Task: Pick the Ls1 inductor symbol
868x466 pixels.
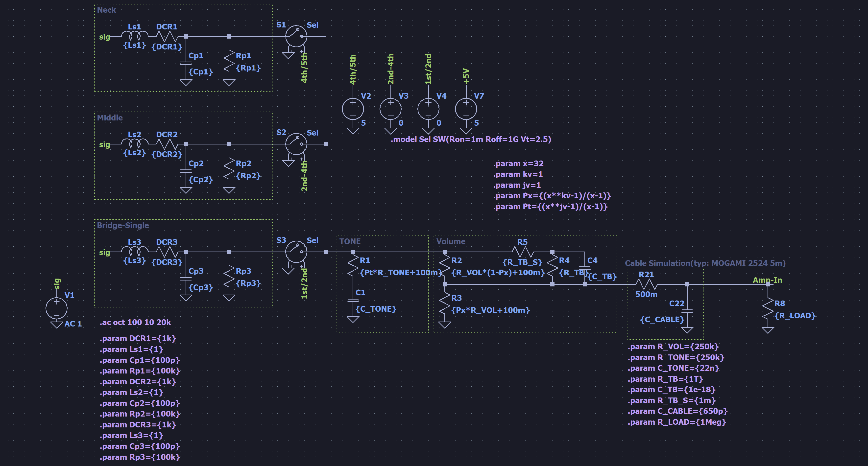Action: click(x=134, y=35)
